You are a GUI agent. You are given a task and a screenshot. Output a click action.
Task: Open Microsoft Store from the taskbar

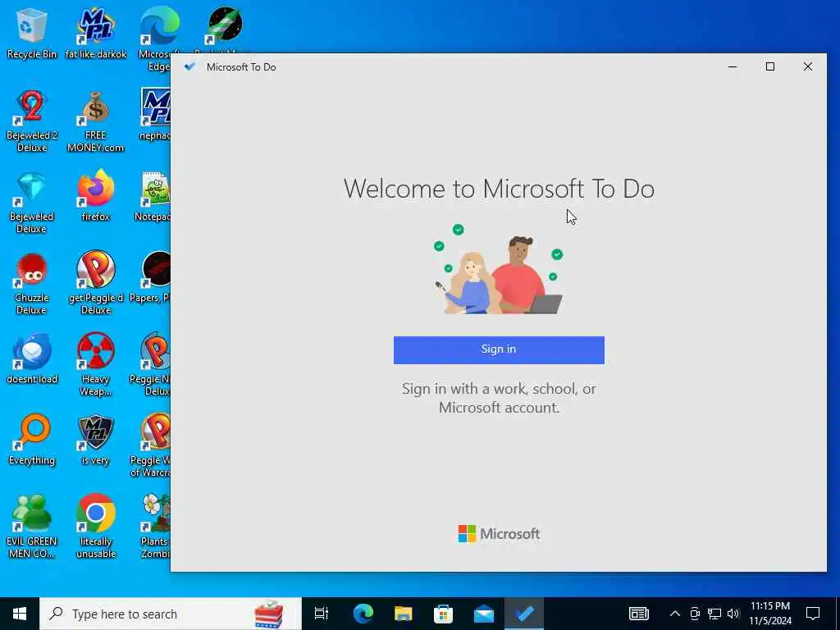coord(443,614)
